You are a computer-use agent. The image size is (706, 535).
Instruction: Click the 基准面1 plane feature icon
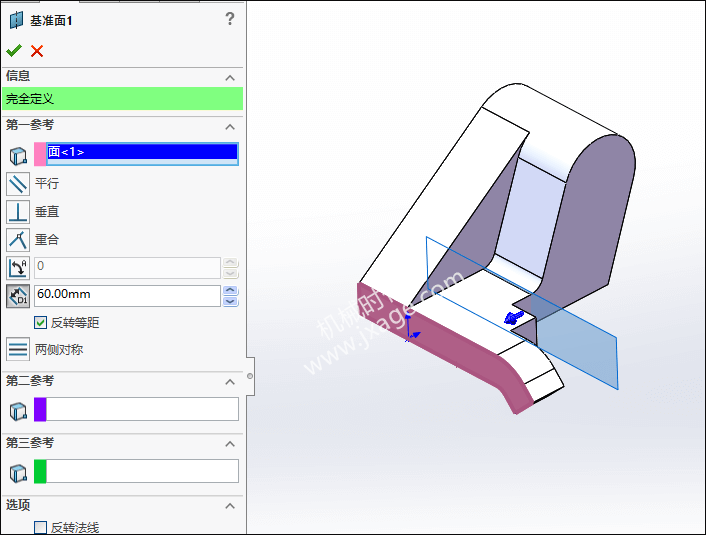pos(16,20)
